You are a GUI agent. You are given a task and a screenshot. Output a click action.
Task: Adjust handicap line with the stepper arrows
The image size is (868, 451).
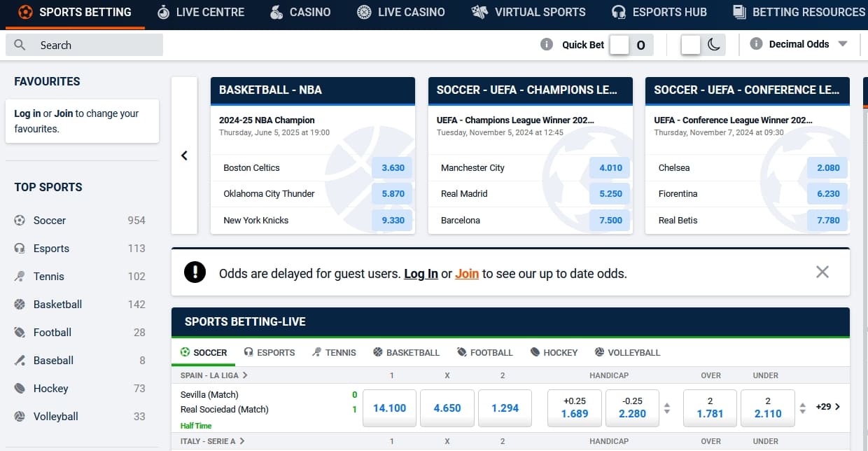tap(667, 408)
